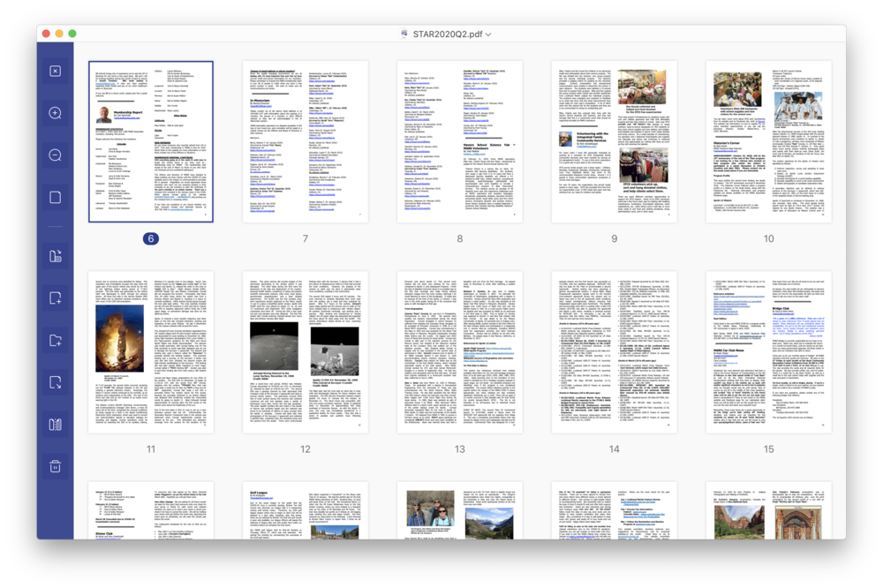Maximize the window with green button
Screen dimensions: 883x588
tap(72, 34)
